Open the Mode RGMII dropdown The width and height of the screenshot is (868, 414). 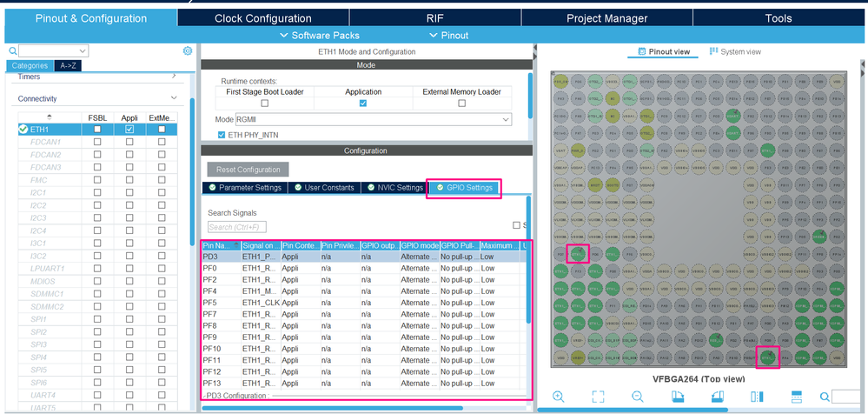click(x=505, y=119)
